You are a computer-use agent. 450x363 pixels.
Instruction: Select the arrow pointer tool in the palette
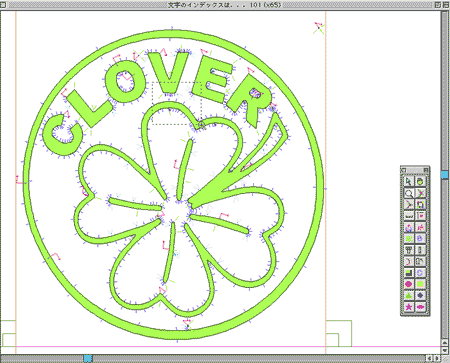pos(409,182)
